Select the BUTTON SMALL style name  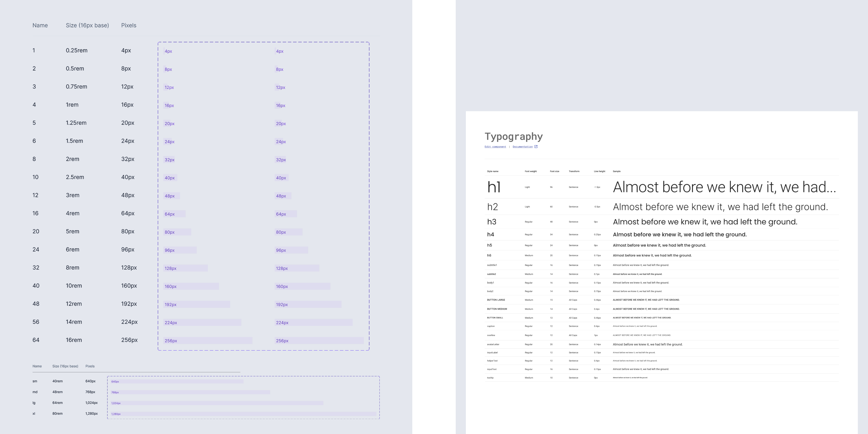[x=495, y=318]
